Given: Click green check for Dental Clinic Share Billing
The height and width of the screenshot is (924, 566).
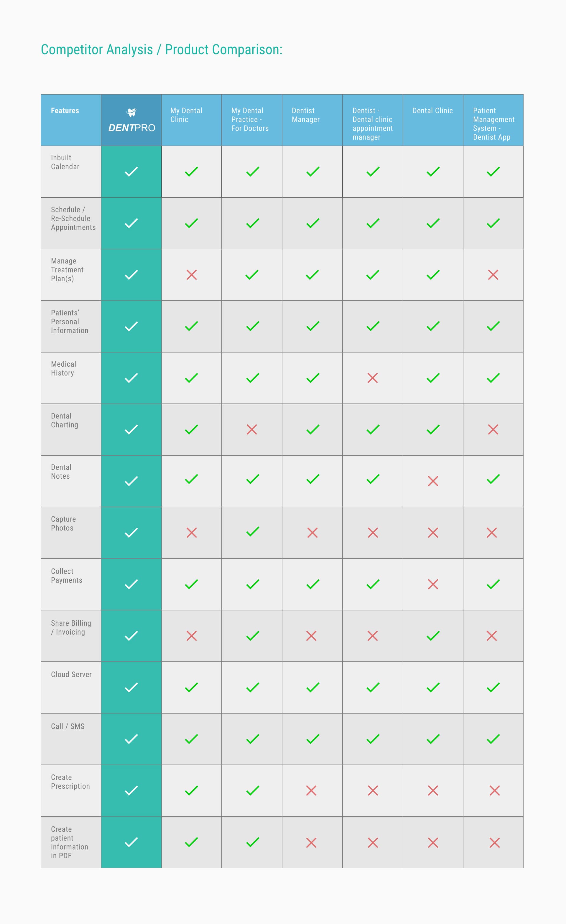Looking at the screenshot, I should tap(433, 636).
